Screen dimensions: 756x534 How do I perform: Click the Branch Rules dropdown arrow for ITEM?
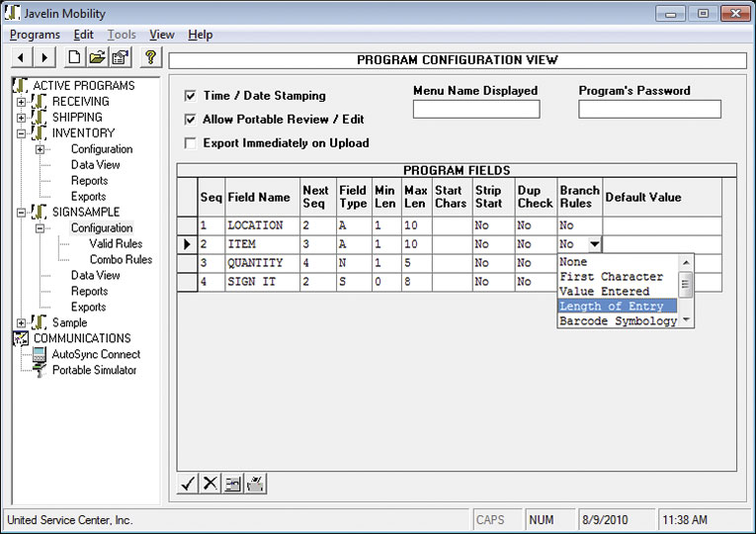coord(595,244)
